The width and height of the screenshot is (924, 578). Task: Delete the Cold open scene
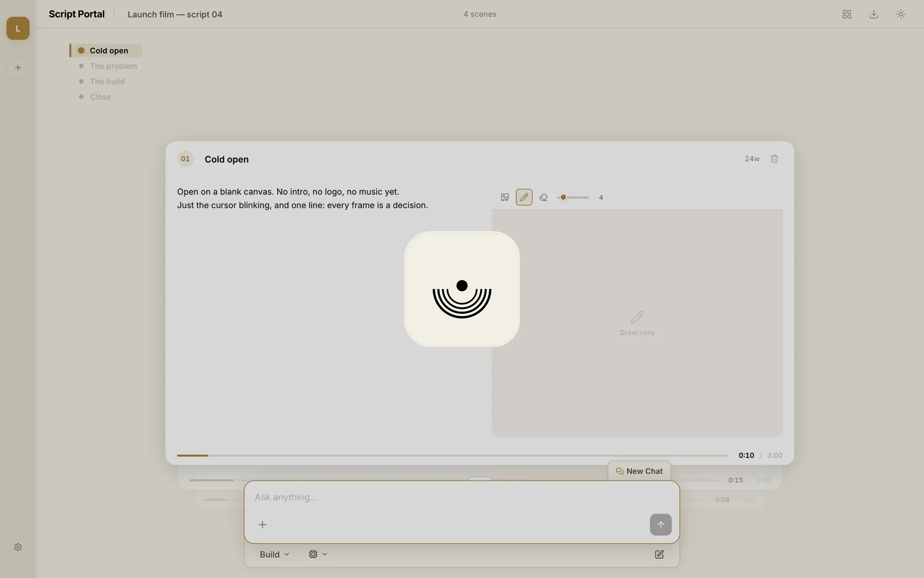pos(774,159)
